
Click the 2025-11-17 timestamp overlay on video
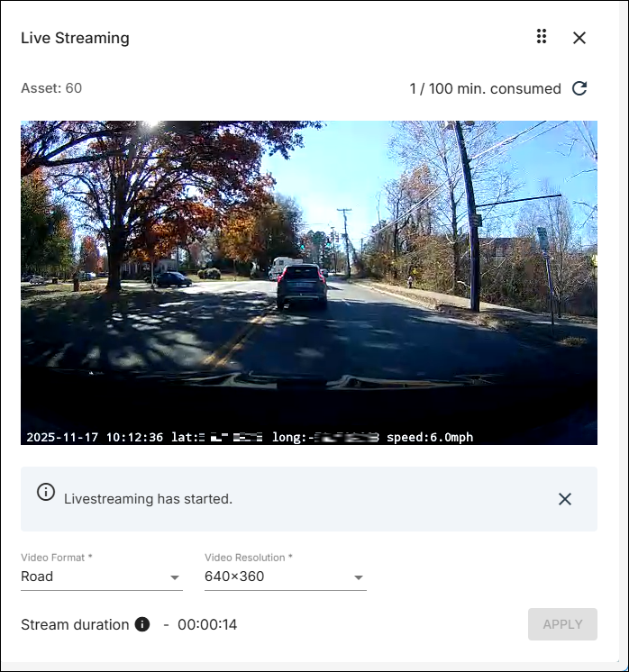[x=62, y=437]
